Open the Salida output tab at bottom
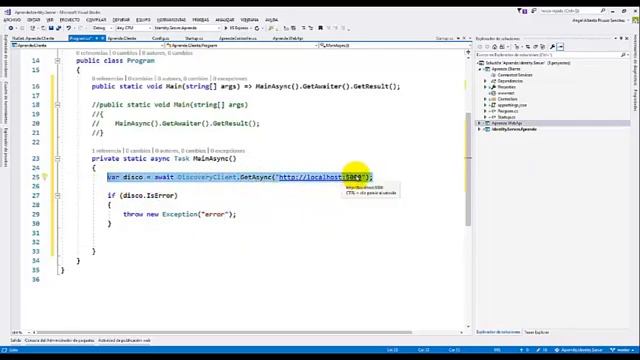This screenshot has width=640, height=360. [16, 340]
